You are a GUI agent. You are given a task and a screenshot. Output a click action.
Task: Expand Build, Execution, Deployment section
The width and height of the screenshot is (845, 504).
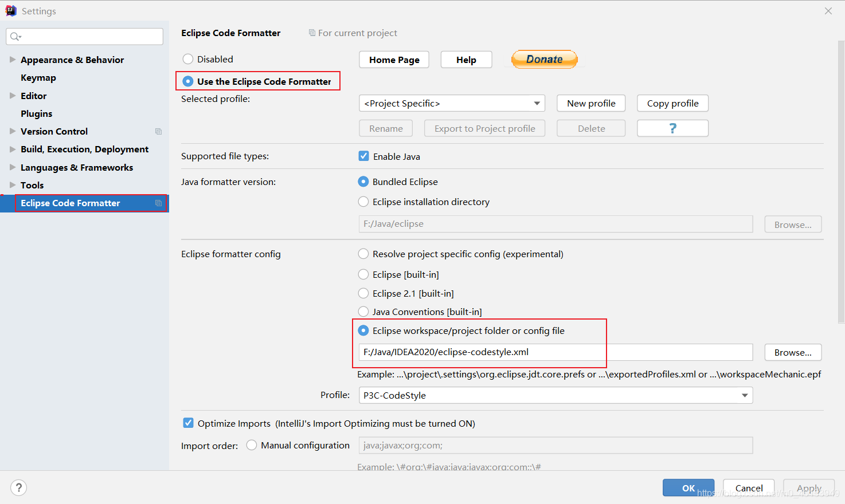click(13, 149)
